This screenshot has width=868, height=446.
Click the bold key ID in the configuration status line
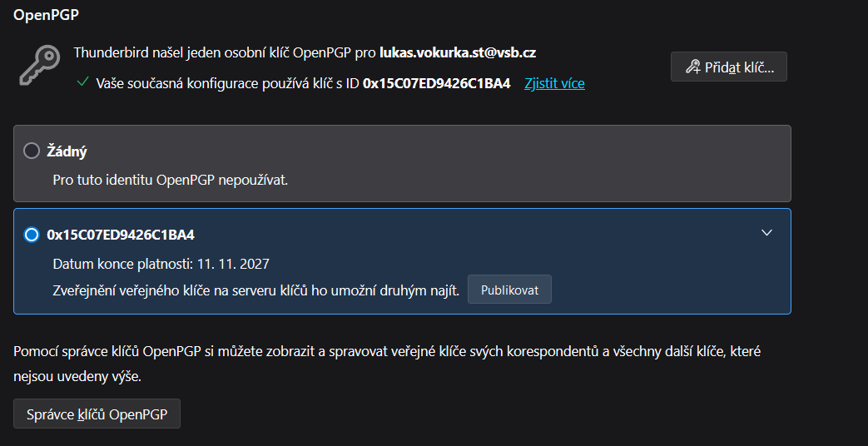pos(436,83)
